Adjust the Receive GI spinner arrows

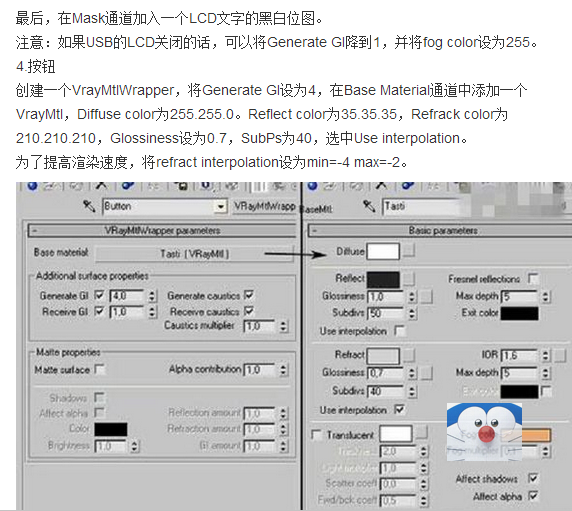152,312
